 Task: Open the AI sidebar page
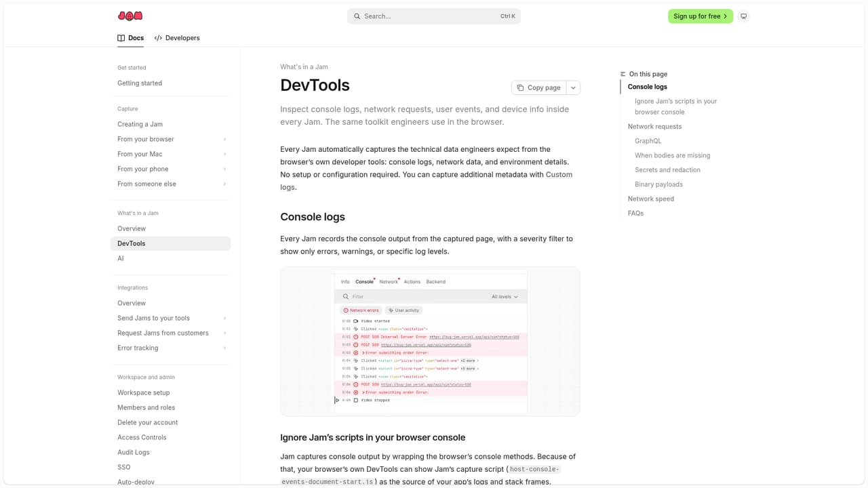171,259
